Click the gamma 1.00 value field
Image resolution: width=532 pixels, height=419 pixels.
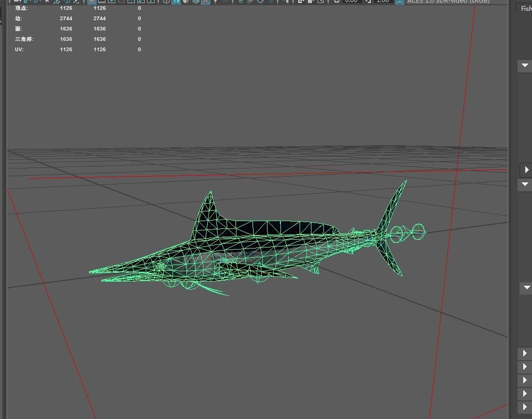[x=383, y=2]
